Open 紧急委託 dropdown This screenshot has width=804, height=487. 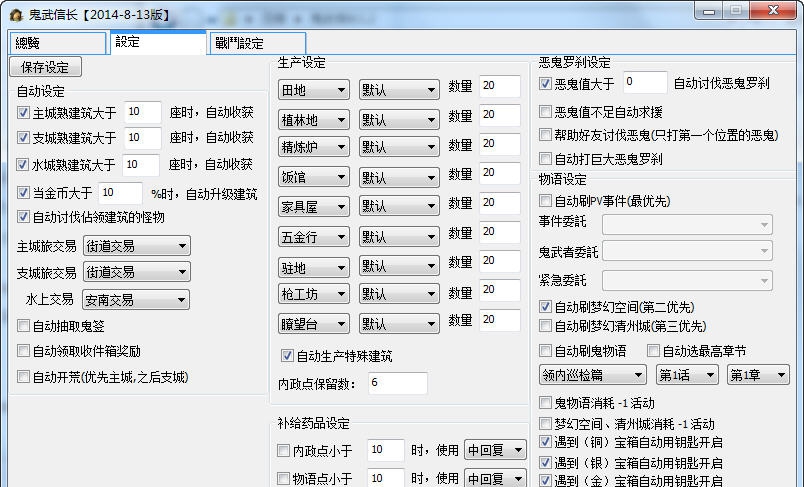[687, 280]
